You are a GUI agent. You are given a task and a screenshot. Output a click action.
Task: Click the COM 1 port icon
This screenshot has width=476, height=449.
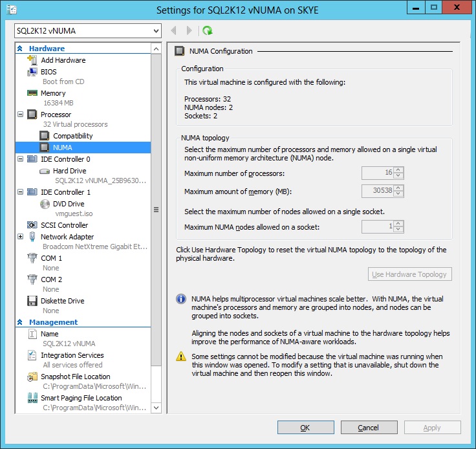click(x=32, y=258)
